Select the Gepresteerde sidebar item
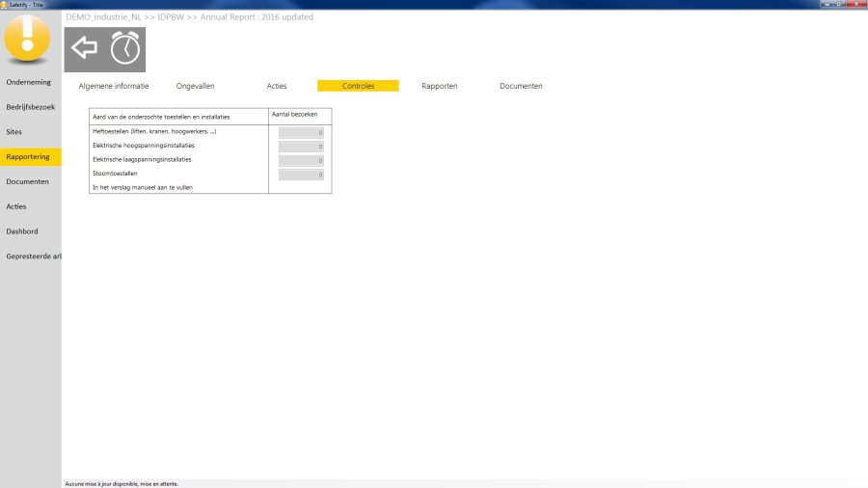Screen dimensions: 868x488 33,257
